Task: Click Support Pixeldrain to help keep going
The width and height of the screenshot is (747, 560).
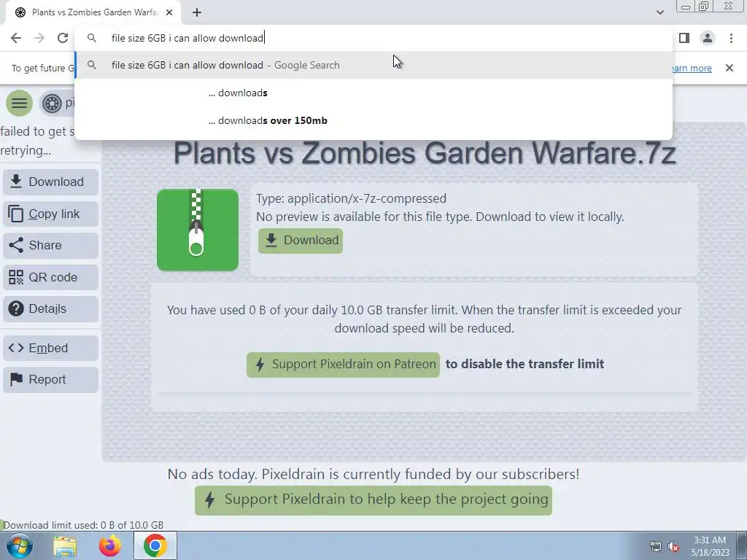Action: point(373,500)
